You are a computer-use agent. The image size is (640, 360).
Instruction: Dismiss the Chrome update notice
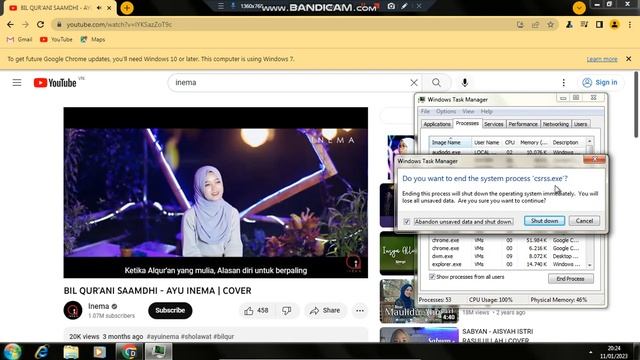(x=629, y=59)
